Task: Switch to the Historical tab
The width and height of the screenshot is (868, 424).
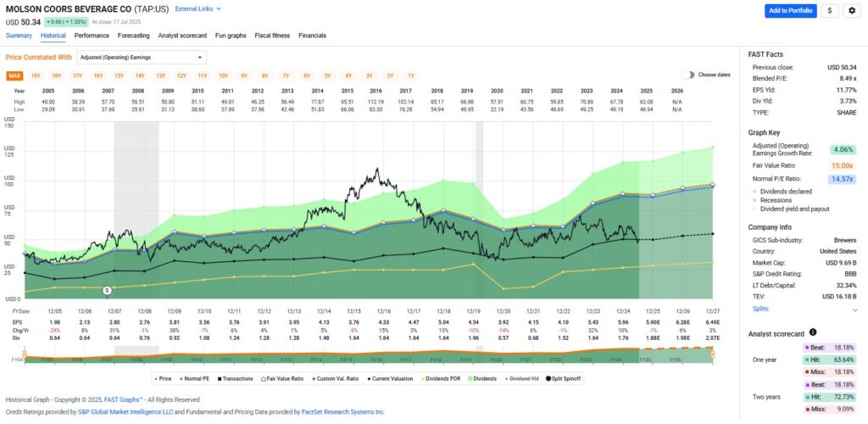Action: coord(53,36)
